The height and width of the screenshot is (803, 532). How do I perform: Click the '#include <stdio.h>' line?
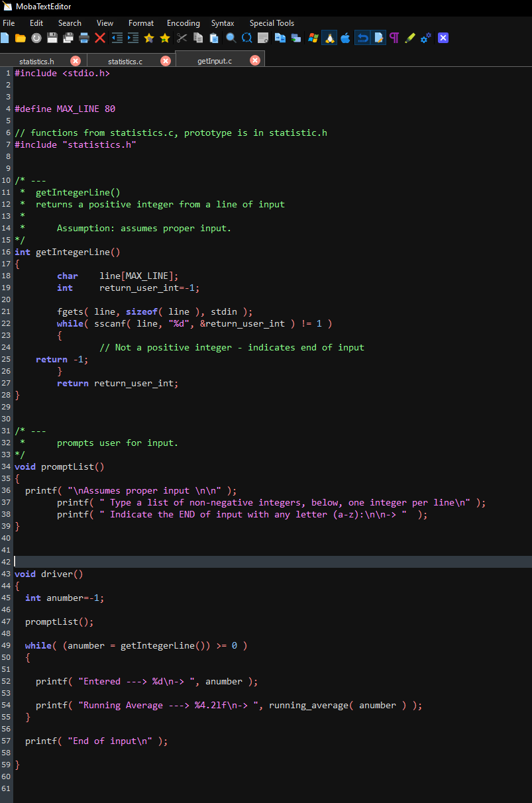[x=62, y=74]
